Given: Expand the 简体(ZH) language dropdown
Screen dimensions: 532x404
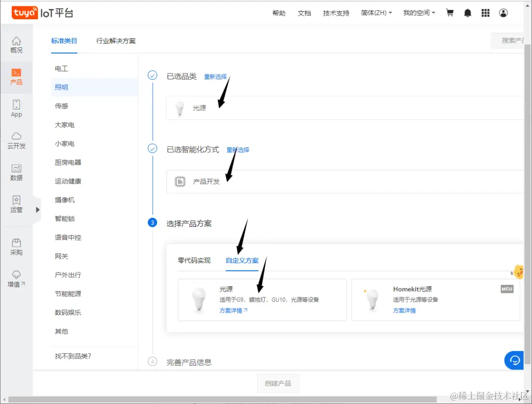Looking at the screenshot, I should click(x=376, y=13).
